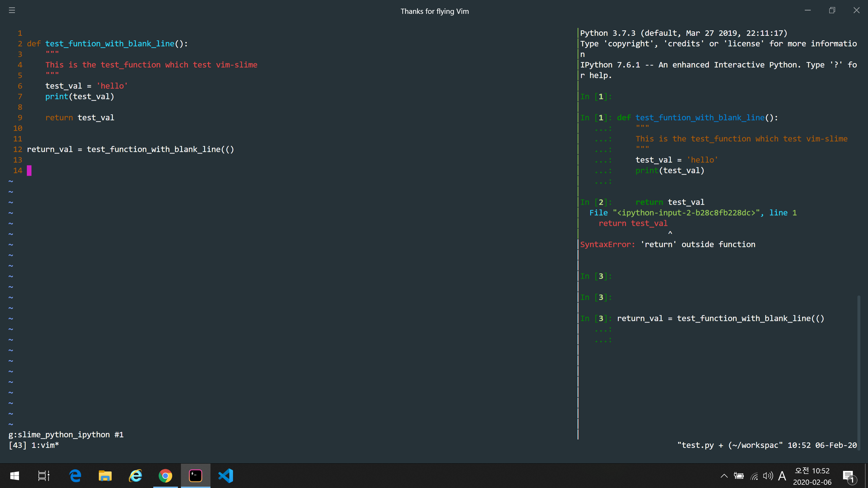Launch Internet Explorer from the taskbar

pyautogui.click(x=135, y=476)
